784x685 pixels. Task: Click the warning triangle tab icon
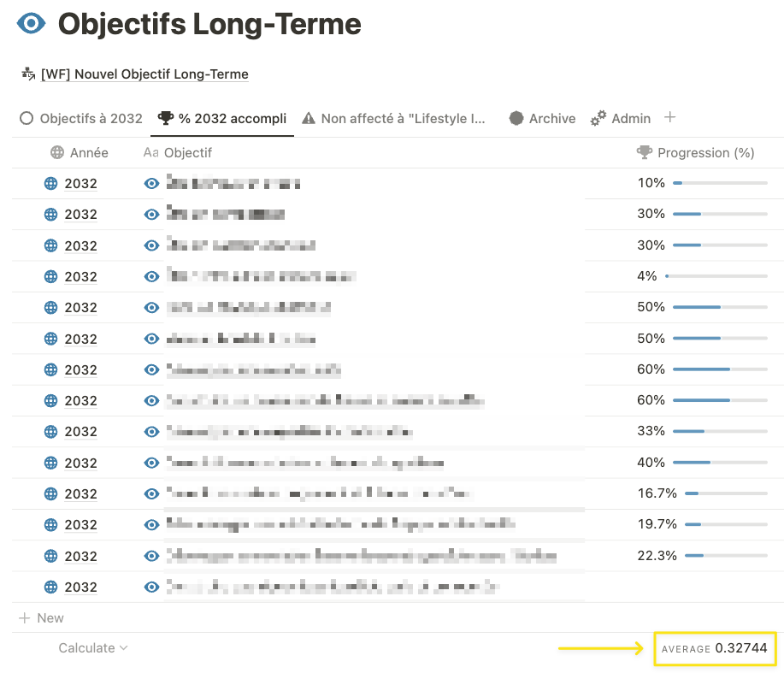[x=309, y=119]
